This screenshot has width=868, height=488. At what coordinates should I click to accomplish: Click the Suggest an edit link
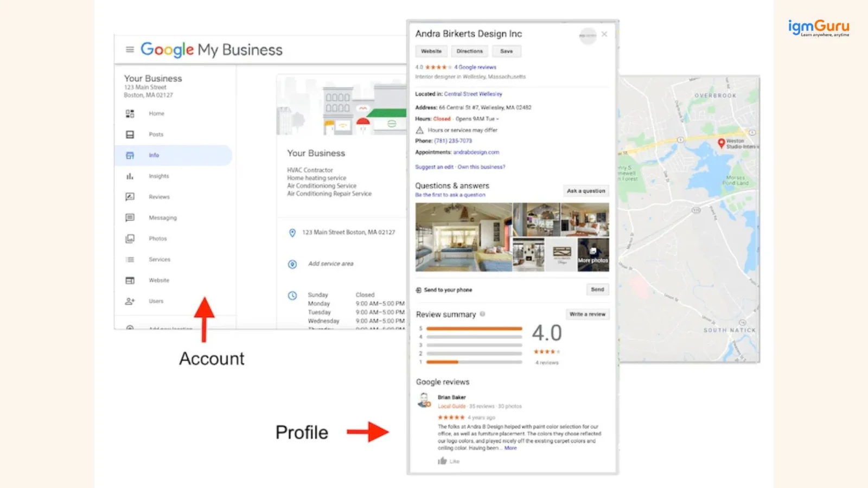pyautogui.click(x=434, y=167)
